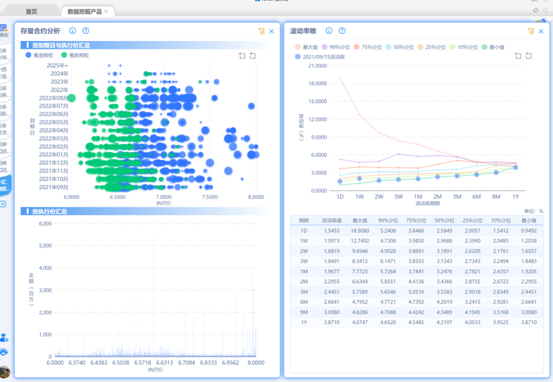
Task: Toggle the 最小值 legend series
Action: click(x=493, y=47)
